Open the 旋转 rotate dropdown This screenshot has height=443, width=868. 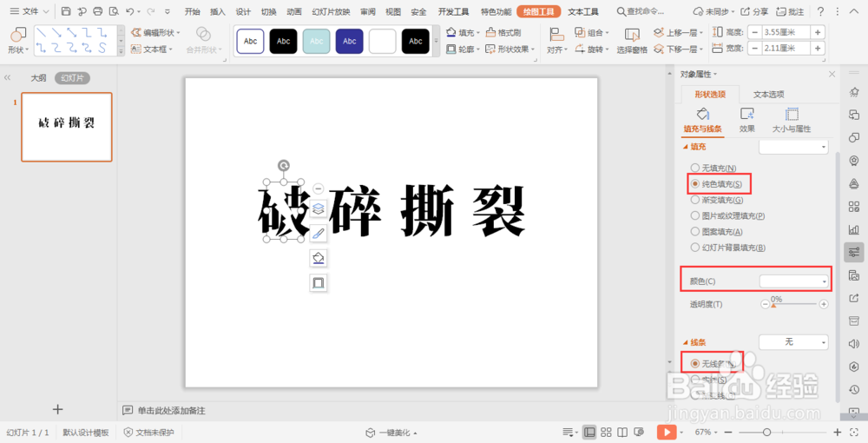(592, 50)
